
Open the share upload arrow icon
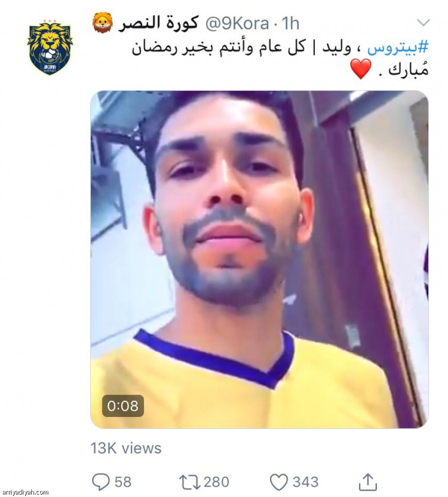[368, 482]
